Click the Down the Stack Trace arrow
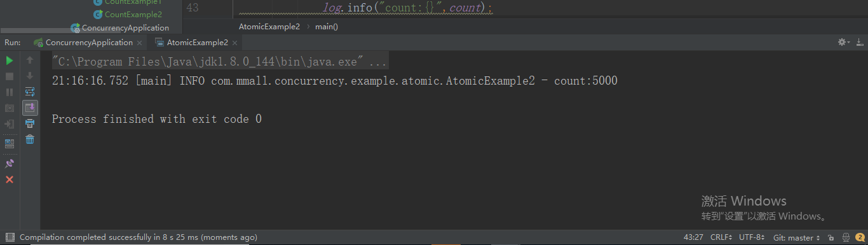The width and height of the screenshot is (868, 245). (x=30, y=76)
